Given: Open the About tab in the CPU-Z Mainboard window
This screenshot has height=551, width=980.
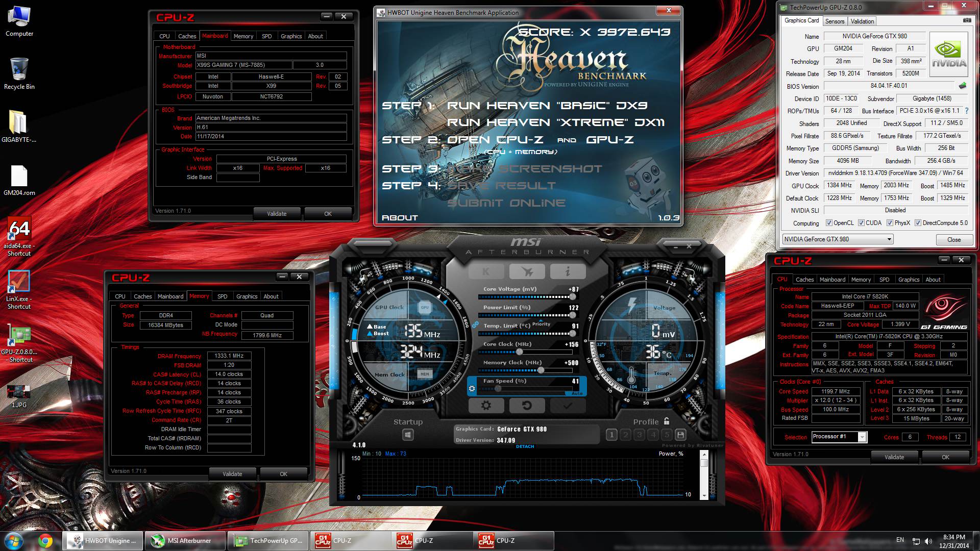Looking at the screenshot, I should pos(315,36).
